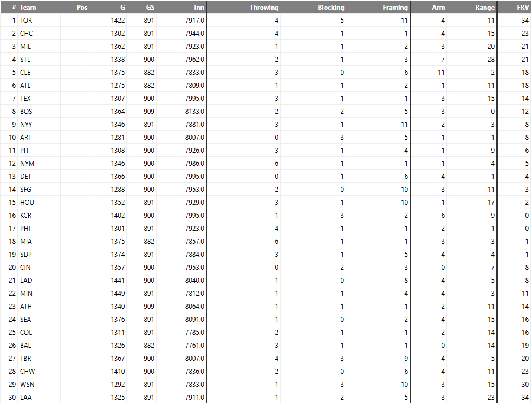Click the # rank column header
532x404 pixels.
(x=14, y=8)
